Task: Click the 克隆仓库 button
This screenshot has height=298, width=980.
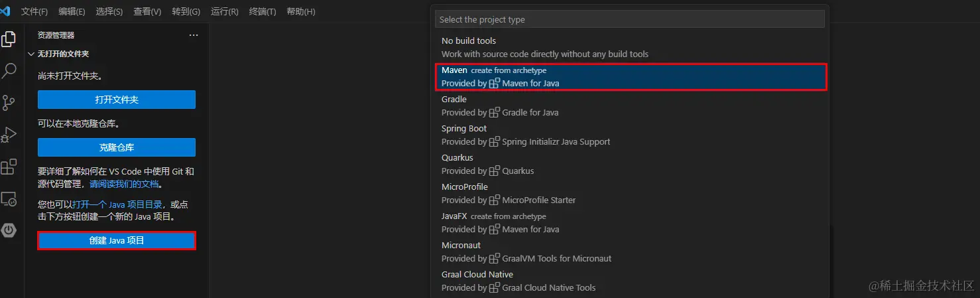Action: tap(117, 147)
